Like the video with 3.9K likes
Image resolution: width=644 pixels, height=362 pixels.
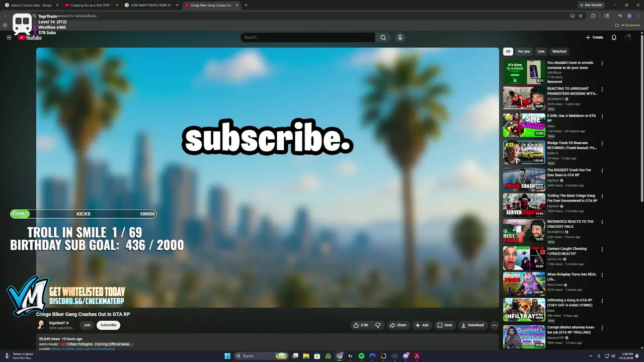[x=361, y=325]
